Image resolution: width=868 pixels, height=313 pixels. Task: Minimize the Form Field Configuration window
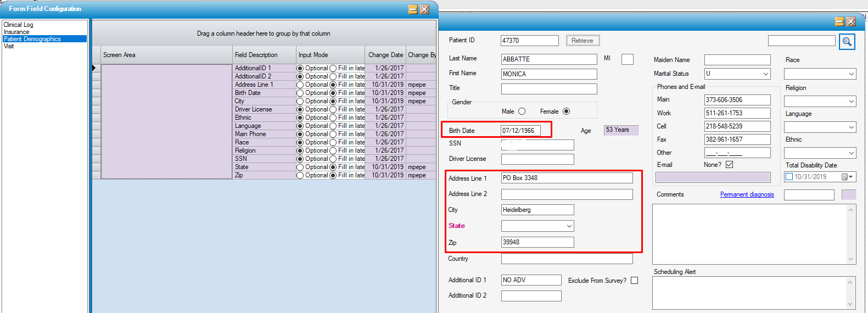point(413,9)
